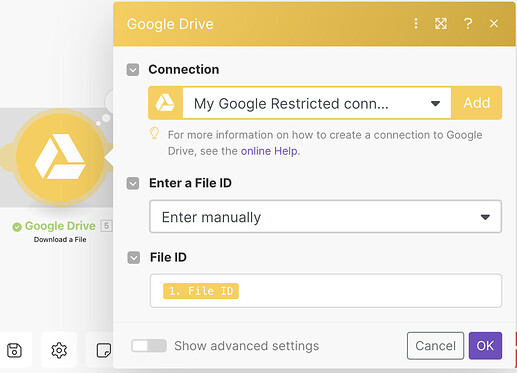
Task: Click the lightbulb hint icon
Action: click(154, 133)
